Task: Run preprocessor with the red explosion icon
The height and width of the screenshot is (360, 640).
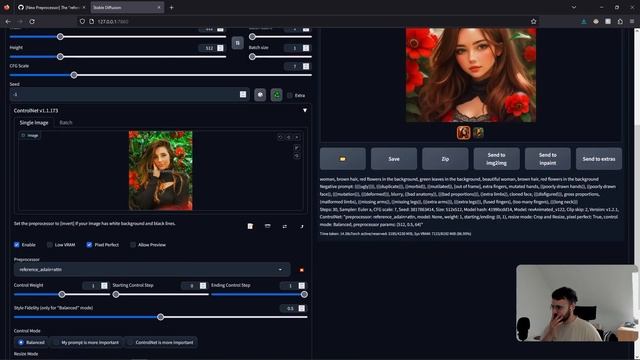Action: 302,270
